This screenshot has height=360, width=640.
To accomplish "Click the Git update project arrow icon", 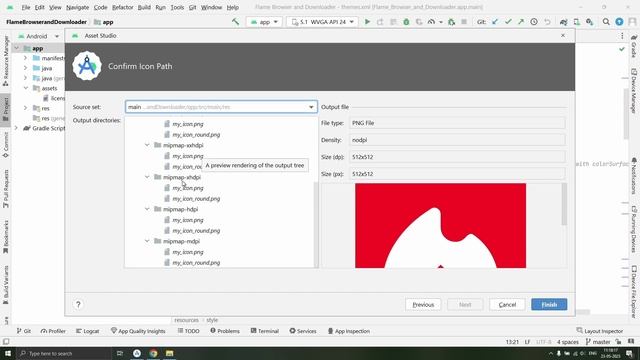I will 495,22.
